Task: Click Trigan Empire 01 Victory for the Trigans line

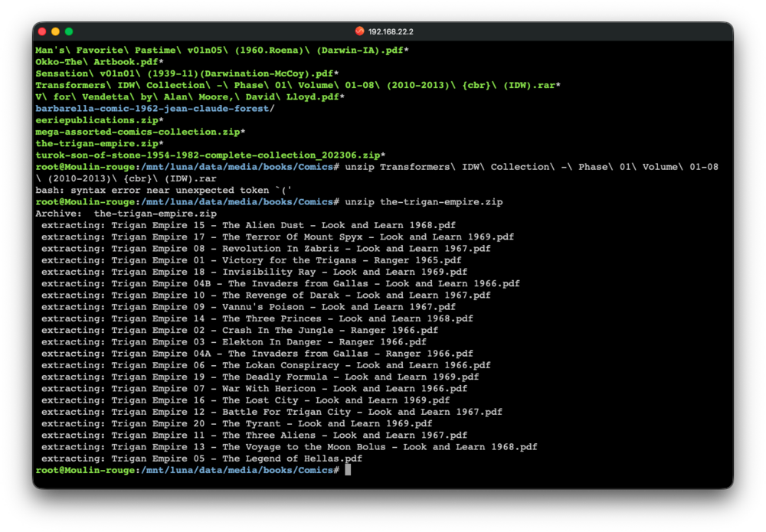Action: (251, 260)
